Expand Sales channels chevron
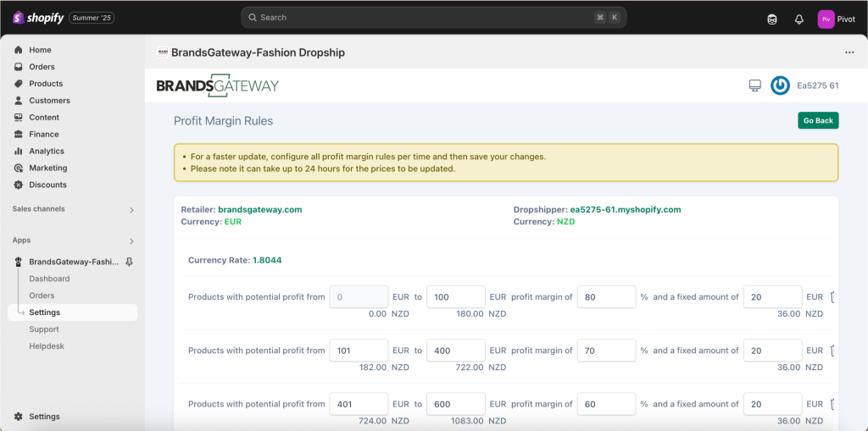 (x=131, y=210)
